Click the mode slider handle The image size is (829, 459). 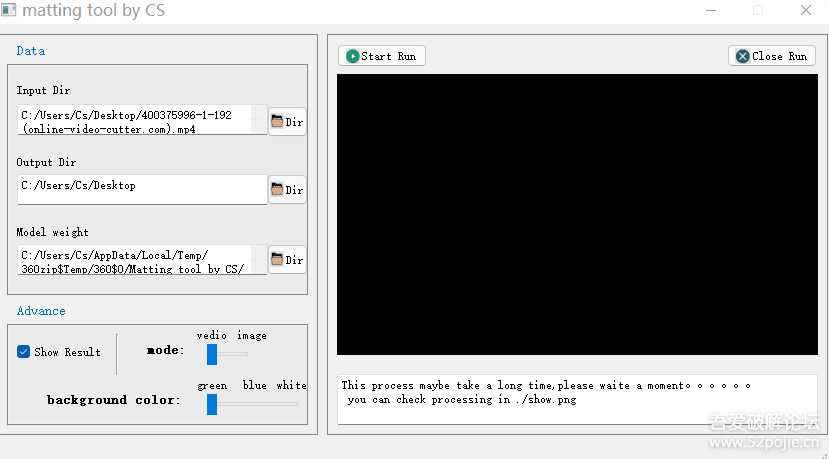click(212, 353)
